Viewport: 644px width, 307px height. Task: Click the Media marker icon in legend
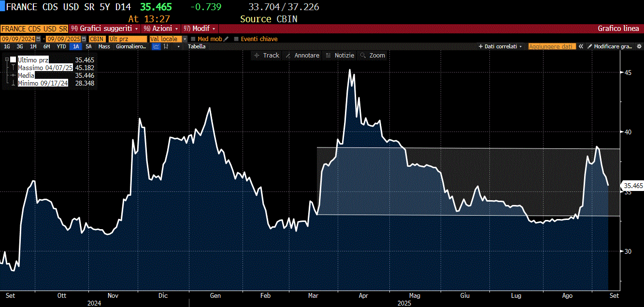[14, 75]
